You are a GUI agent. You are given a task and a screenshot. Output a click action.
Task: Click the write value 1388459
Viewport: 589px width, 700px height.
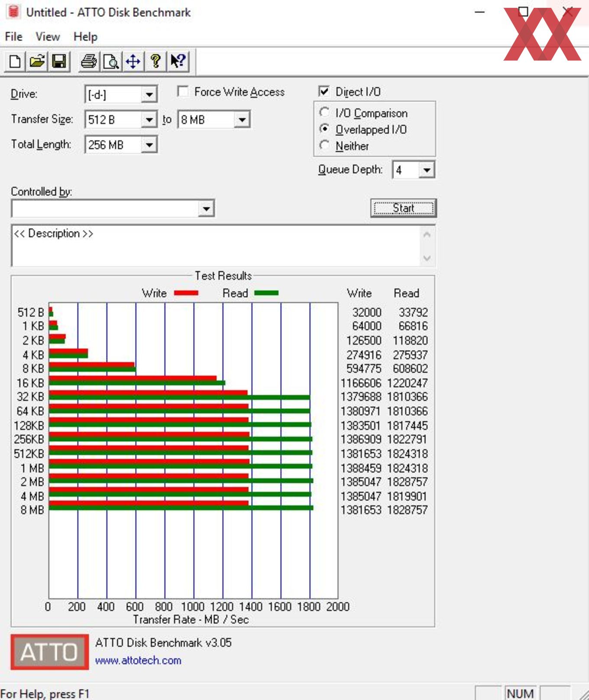(x=361, y=468)
